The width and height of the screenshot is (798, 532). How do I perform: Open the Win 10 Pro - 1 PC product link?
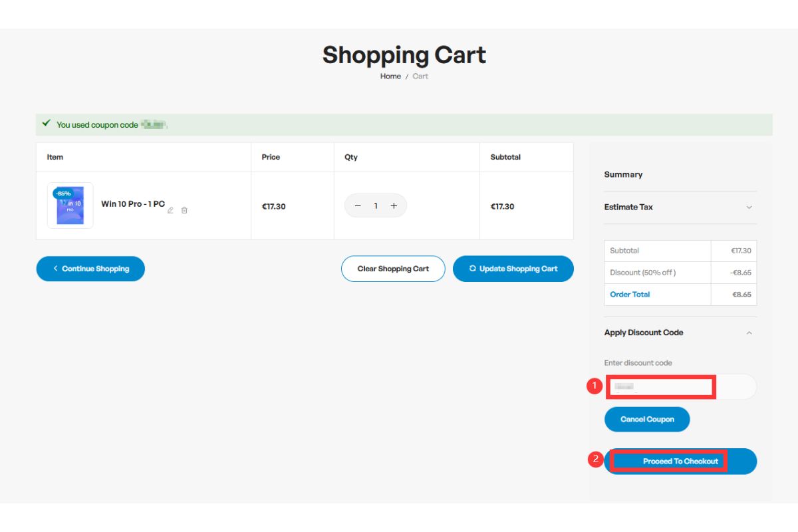click(132, 204)
